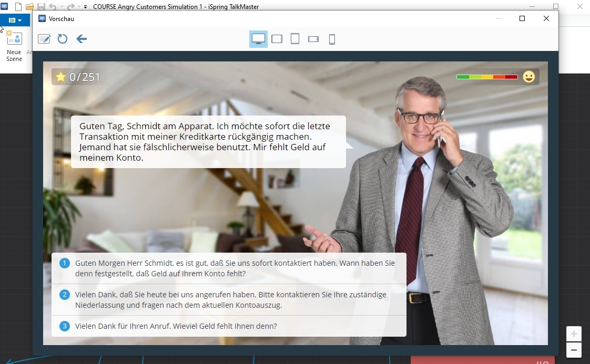Select the desktop device preview mode
Screen dimensions: 590x364
258,39
